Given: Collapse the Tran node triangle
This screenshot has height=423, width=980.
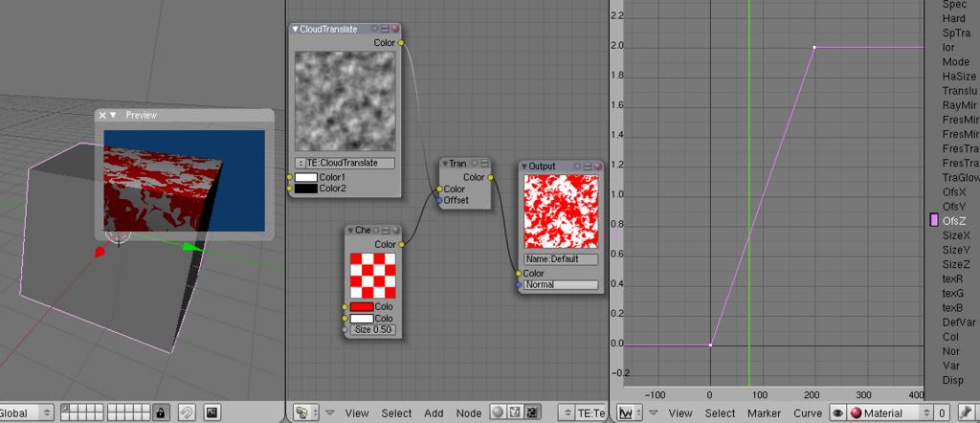Looking at the screenshot, I should [445, 164].
